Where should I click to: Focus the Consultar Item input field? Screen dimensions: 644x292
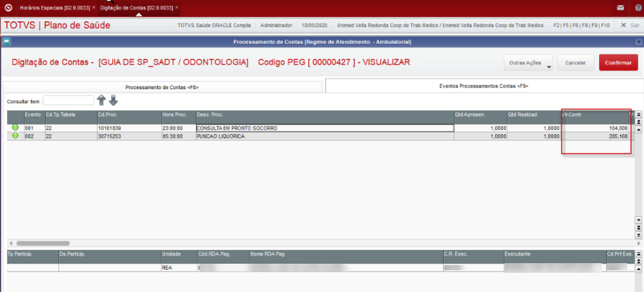(x=69, y=100)
